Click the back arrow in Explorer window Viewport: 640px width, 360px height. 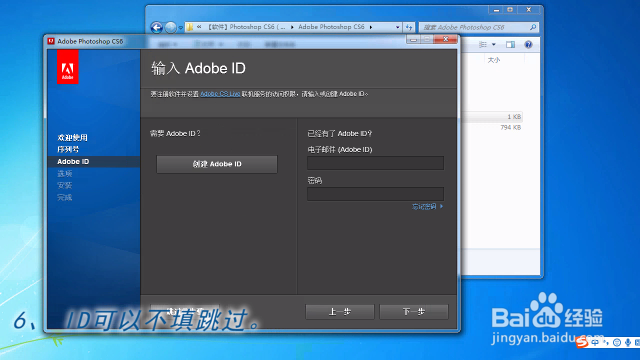[x=157, y=27]
